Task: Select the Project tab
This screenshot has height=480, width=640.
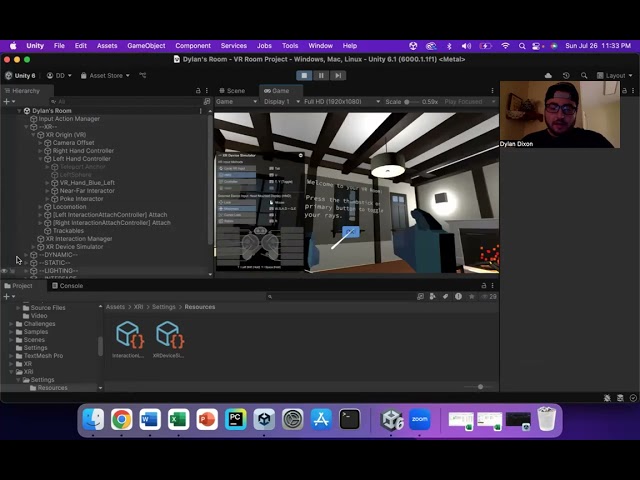Action: [18, 286]
